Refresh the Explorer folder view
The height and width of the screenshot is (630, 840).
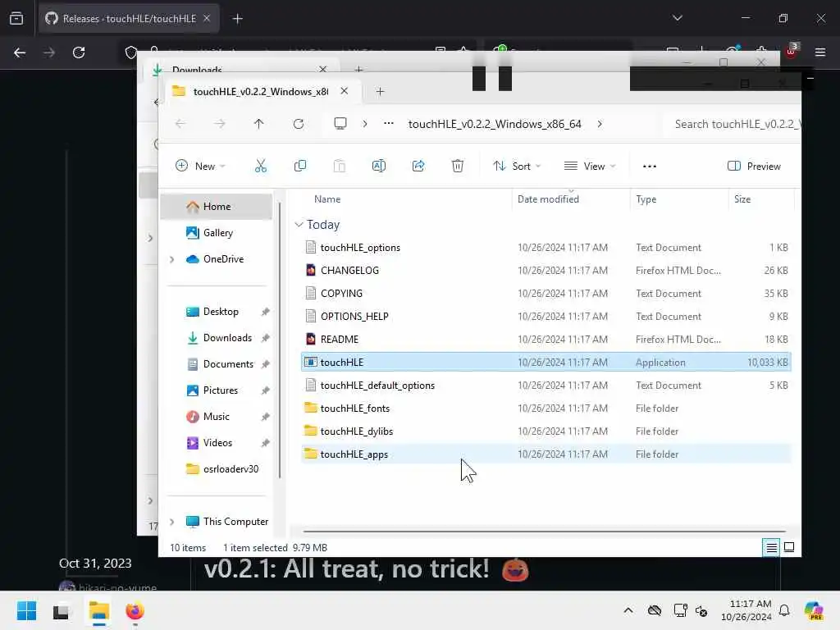click(x=299, y=124)
